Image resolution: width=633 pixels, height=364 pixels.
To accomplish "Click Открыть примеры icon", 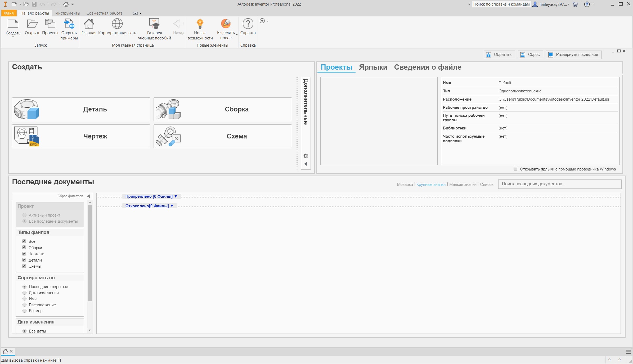I will click(x=69, y=24).
